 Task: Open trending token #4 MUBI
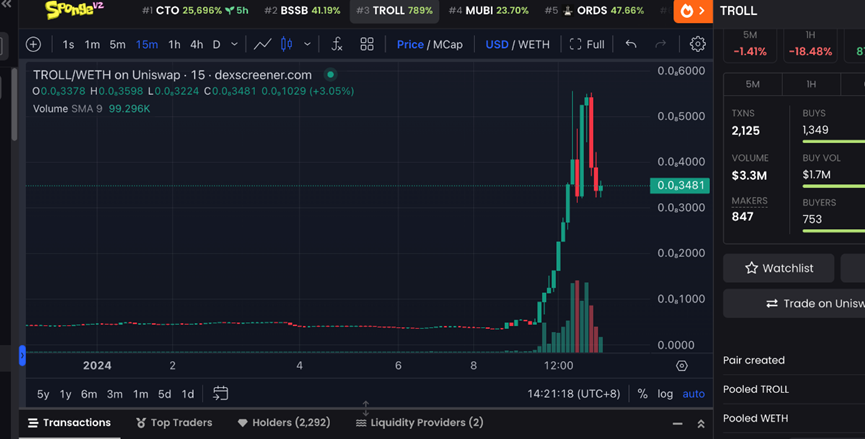click(x=489, y=10)
